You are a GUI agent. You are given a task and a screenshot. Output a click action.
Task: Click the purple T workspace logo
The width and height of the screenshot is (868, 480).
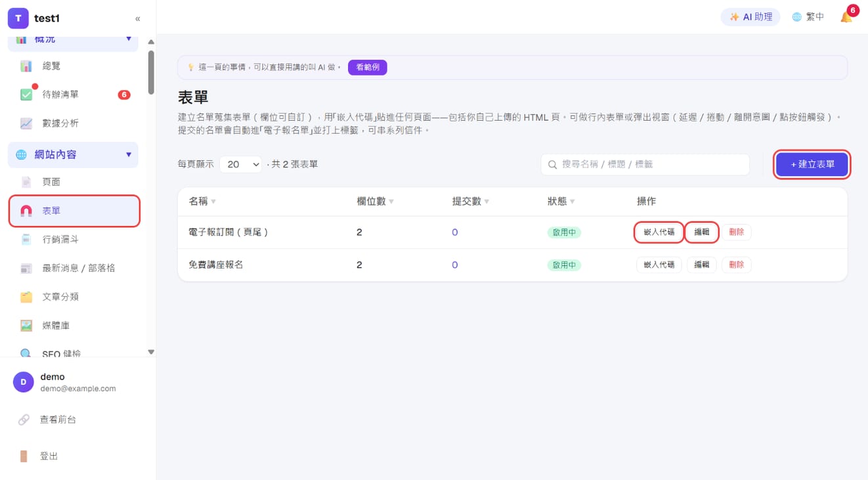click(18, 18)
